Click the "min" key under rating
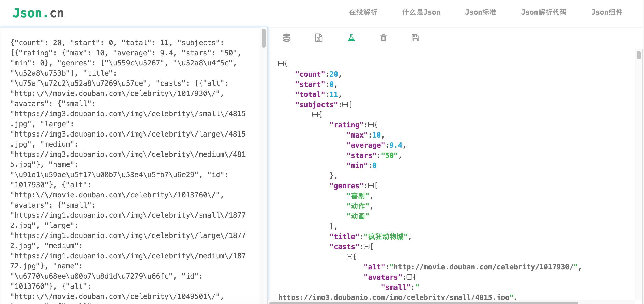Screen dimensions: 644x304 coord(357,165)
